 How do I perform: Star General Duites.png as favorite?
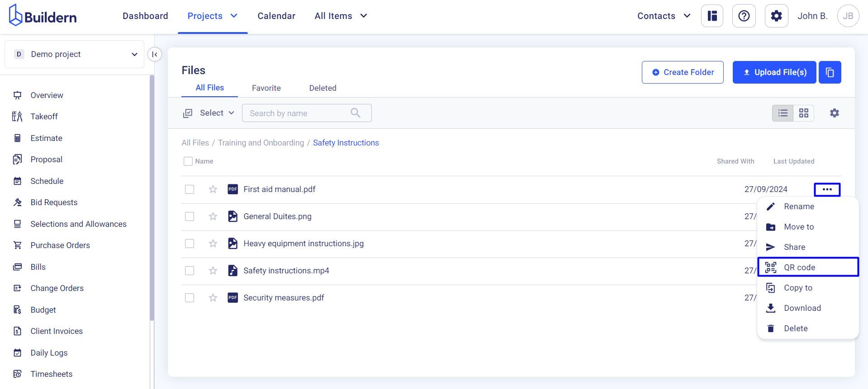[213, 216]
